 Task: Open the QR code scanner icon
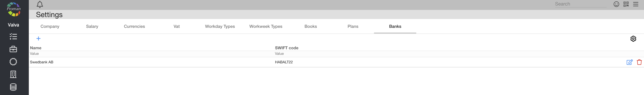pyautogui.click(x=626, y=4)
